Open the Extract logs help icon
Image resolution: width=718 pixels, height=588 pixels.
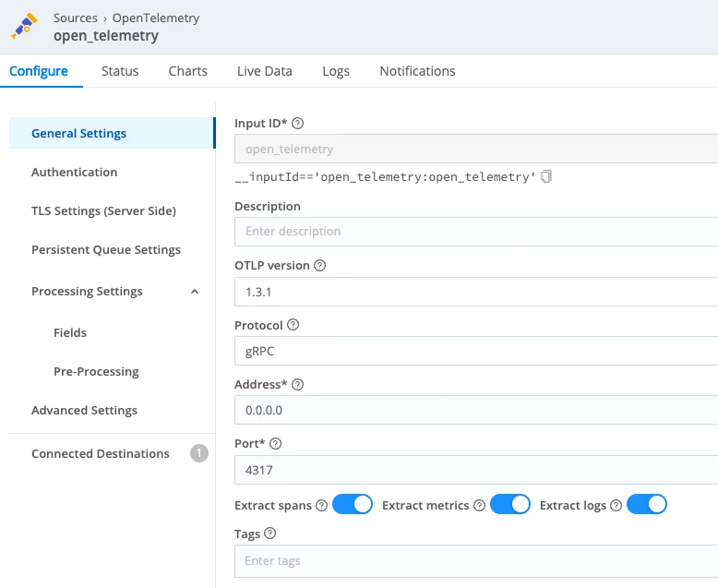616,505
